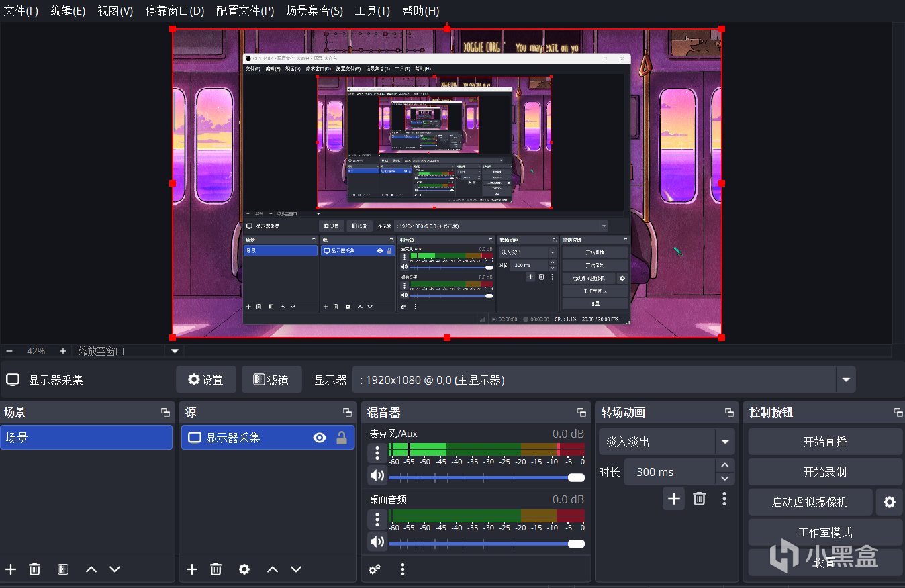Undock the 混音器 panel

[x=581, y=412]
